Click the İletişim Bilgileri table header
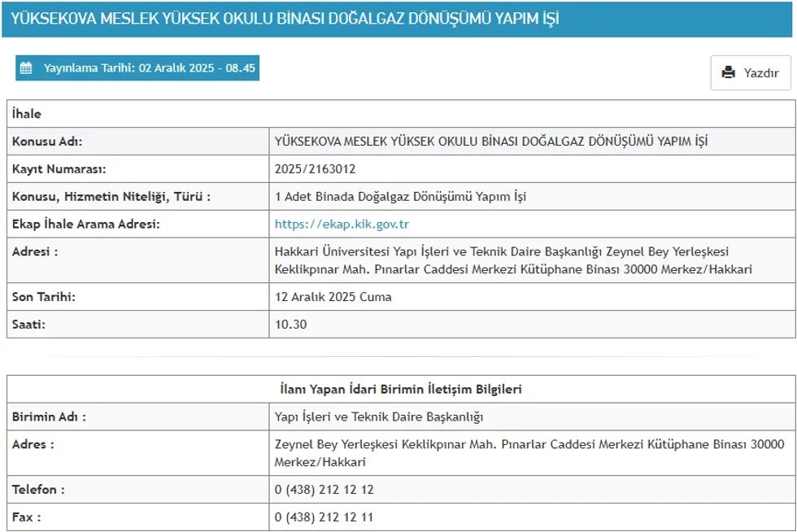The image size is (797, 532). click(398, 389)
